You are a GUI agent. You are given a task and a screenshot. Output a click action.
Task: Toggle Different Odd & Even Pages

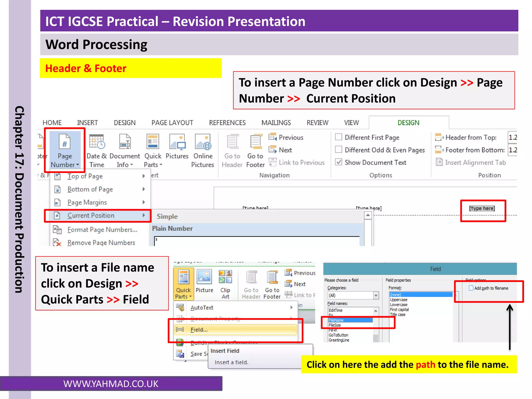tap(338, 150)
